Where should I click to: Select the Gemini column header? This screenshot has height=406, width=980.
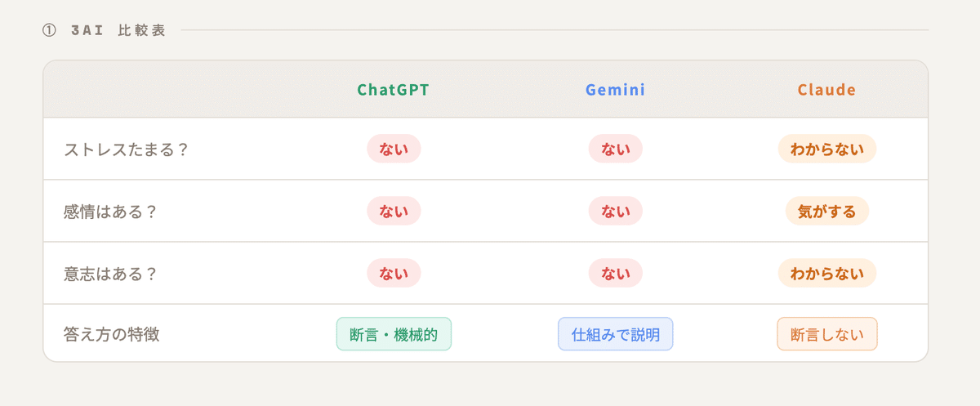[x=615, y=90]
